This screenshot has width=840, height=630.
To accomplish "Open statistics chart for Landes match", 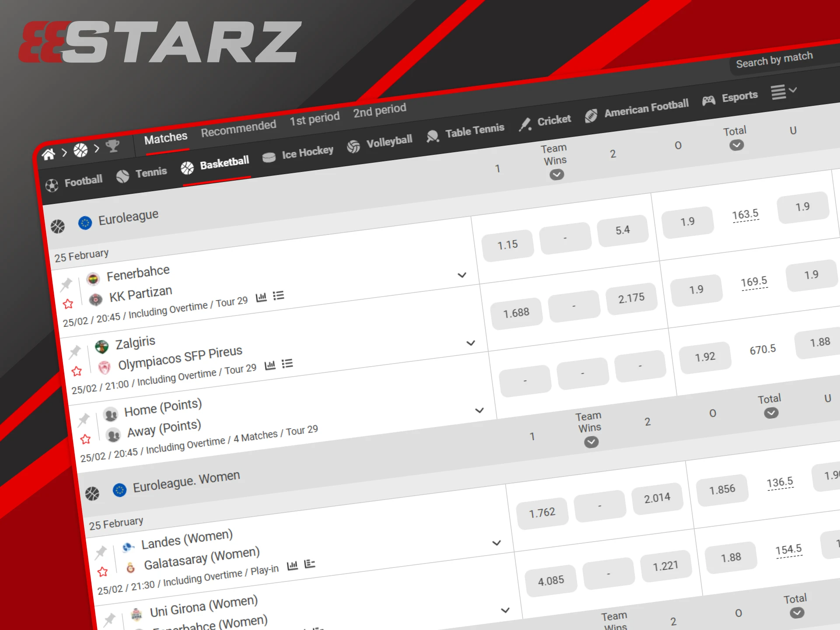I will click(x=292, y=565).
